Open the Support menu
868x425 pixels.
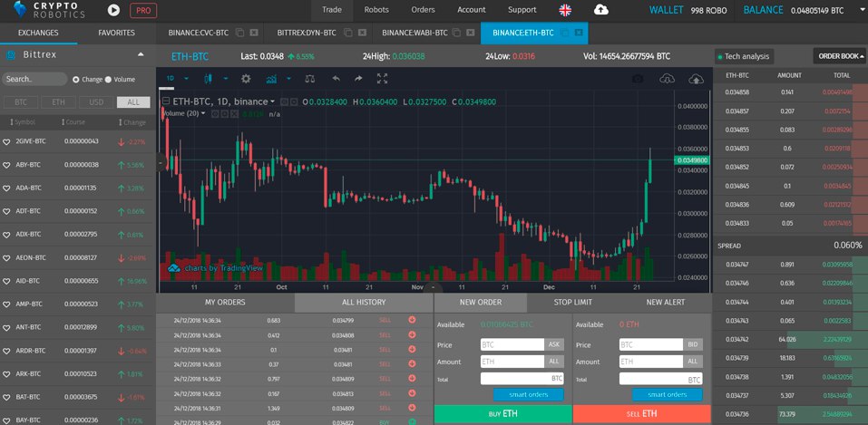[522, 10]
